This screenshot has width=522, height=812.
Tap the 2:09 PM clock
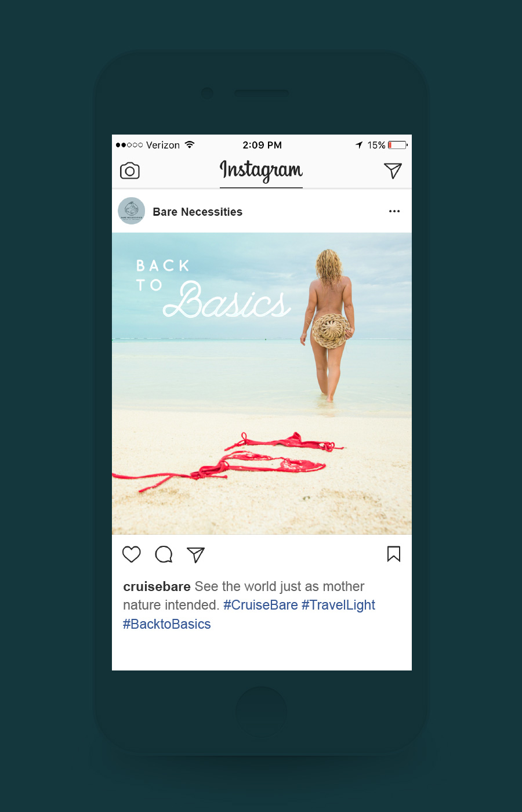262,145
